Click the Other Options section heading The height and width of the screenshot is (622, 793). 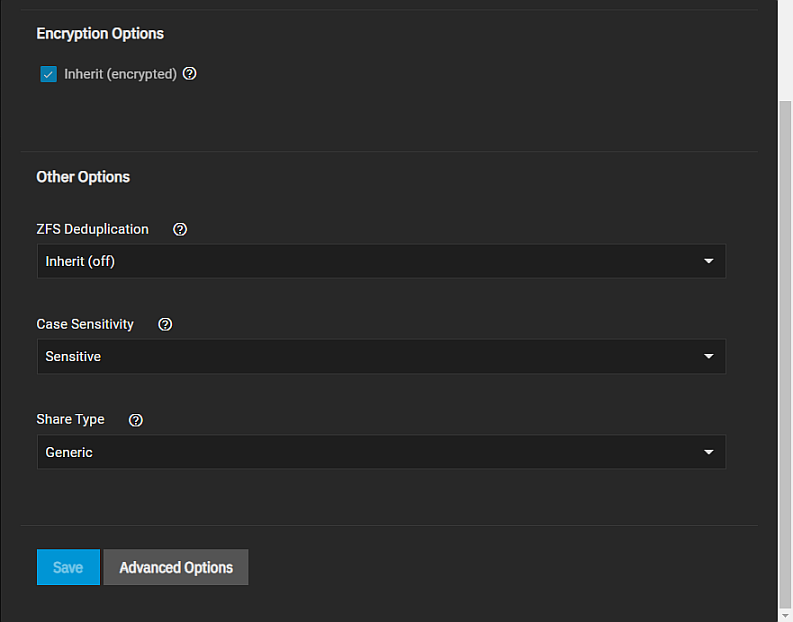click(x=83, y=177)
